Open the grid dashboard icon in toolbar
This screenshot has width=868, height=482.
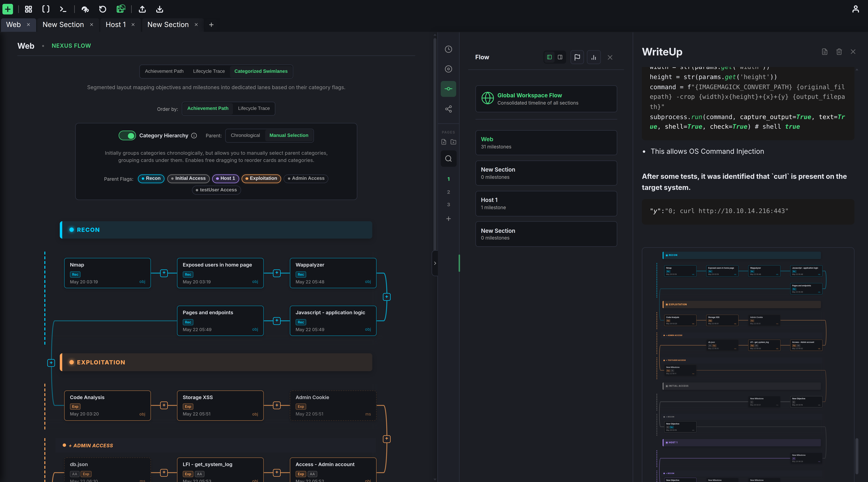[28, 9]
